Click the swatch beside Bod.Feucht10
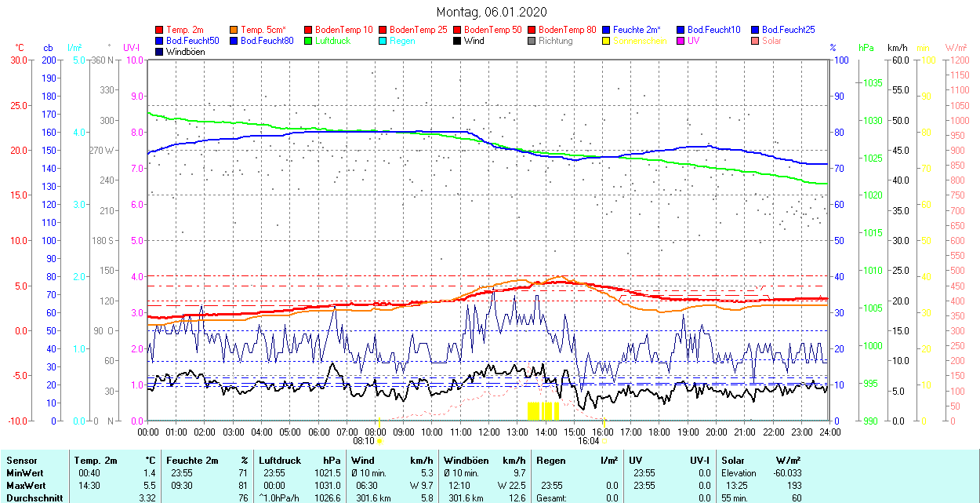Image resolution: width=980 pixels, height=503 pixels. tap(681, 30)
